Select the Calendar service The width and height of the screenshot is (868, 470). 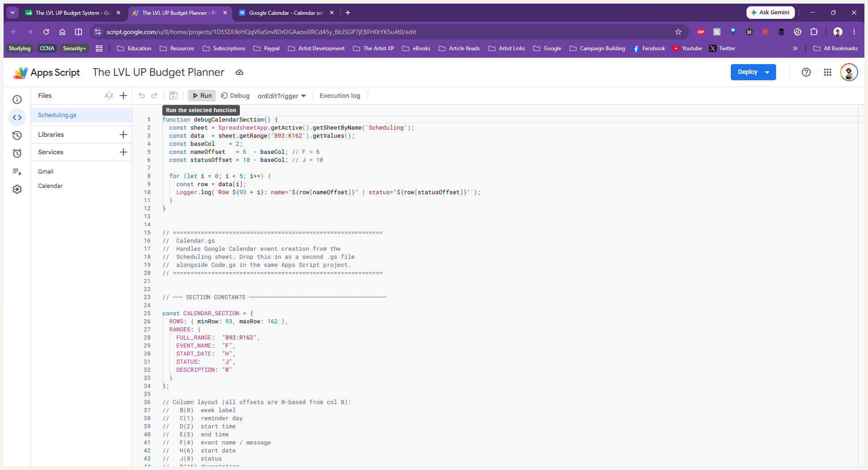tap(50, 186)
